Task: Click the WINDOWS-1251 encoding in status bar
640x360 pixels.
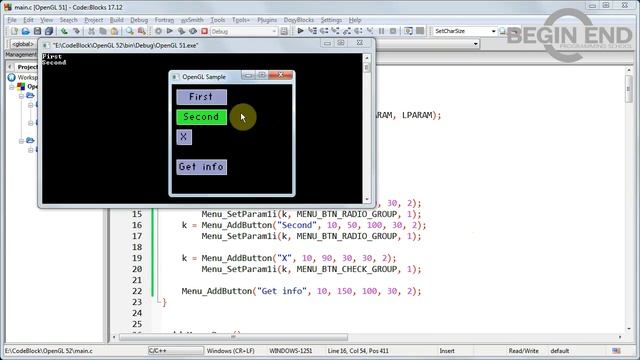Action: 291,351
